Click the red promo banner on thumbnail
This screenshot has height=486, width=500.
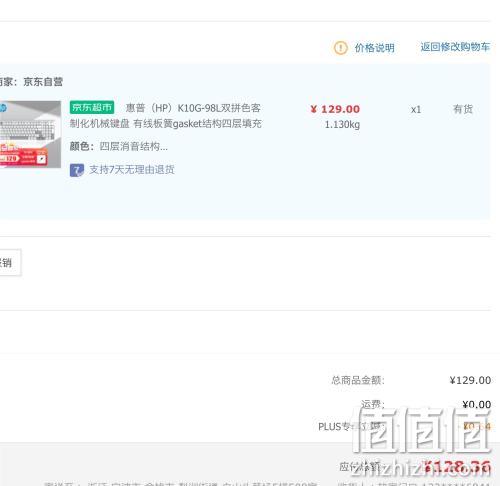tap(23, 155)
